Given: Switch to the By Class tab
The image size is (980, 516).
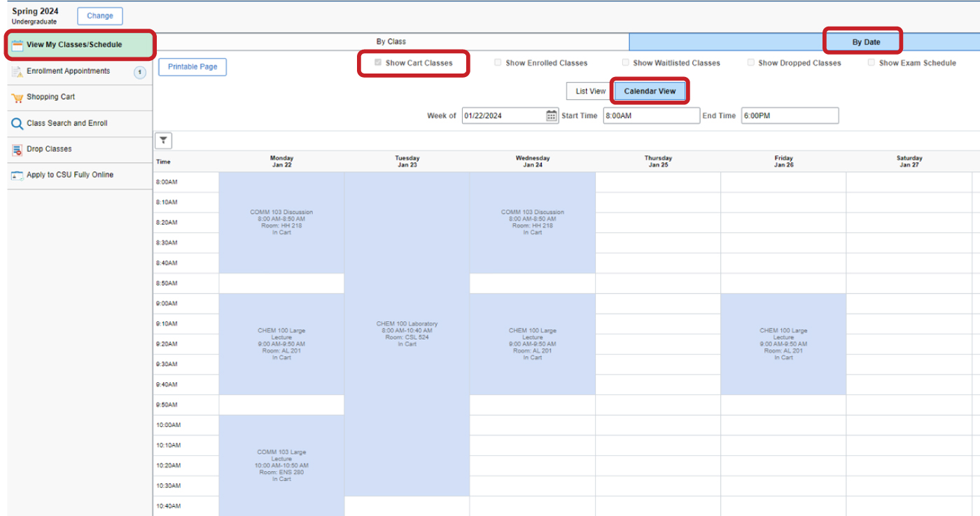Looking at the screenshot, I should pyautogui.click(x=391, y=42).
